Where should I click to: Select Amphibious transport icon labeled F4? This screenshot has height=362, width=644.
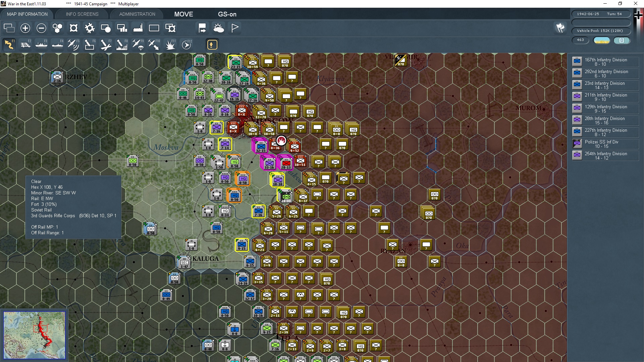coord(57,45)
